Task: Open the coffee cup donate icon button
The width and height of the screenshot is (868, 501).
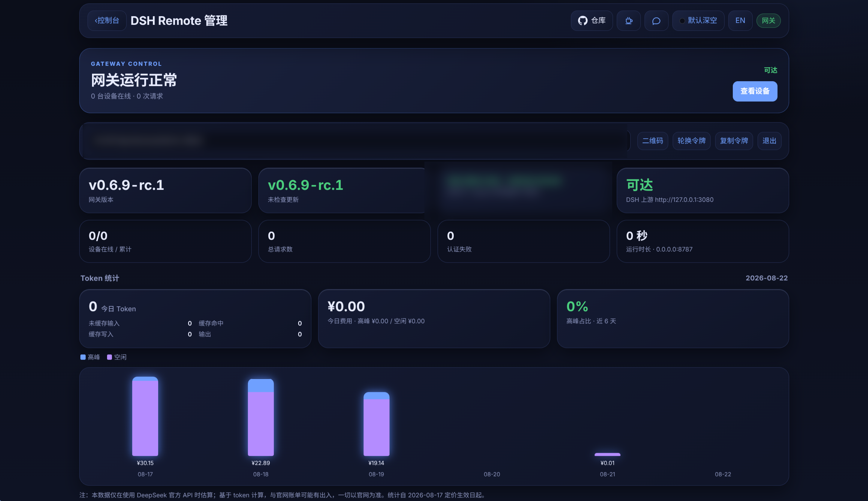Action: pyautogui.click(x=628, y=21)
